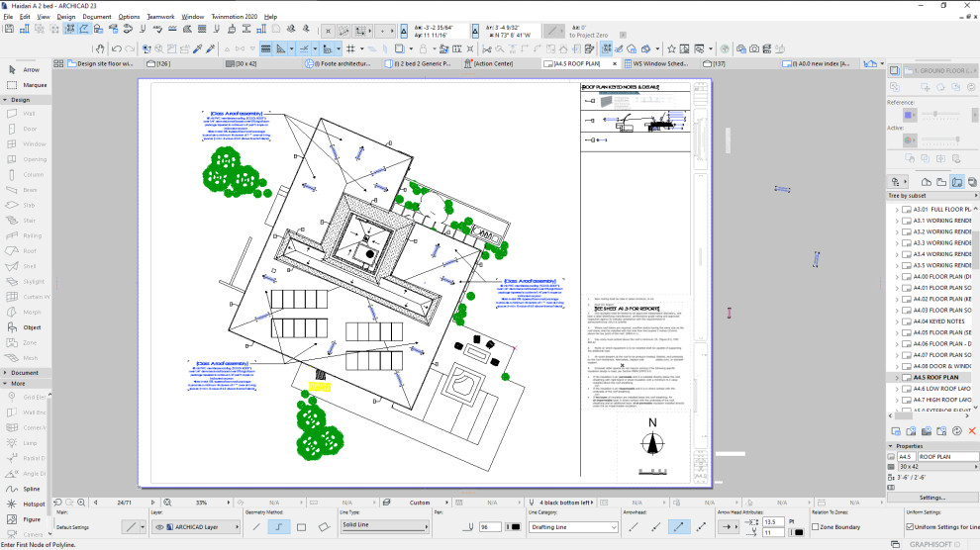Click the layout ID field A4.5
980x550 pixels.
[905, 457]
